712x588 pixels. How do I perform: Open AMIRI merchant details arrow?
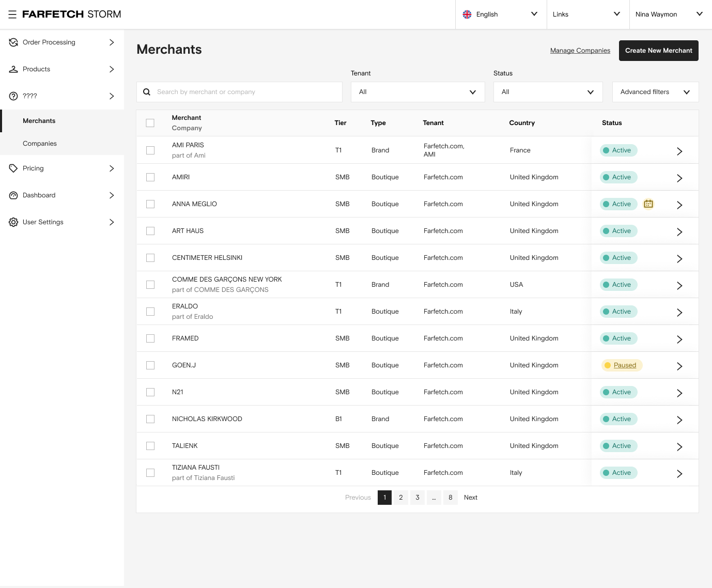click(x=679, y=178)
